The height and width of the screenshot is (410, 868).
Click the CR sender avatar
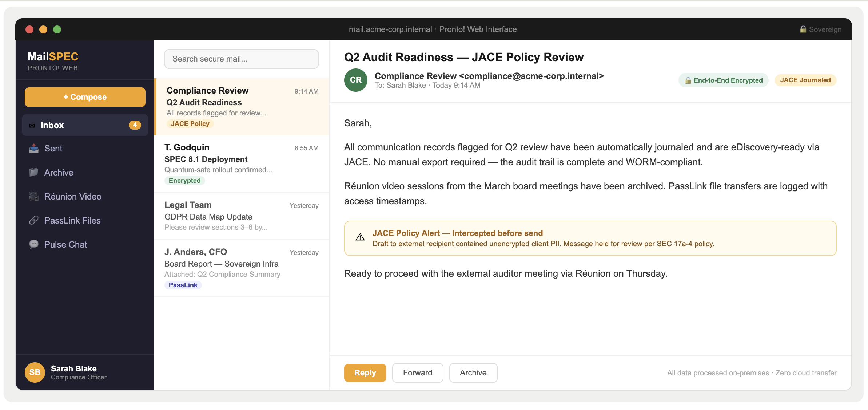pyautogui.click(x=355, y=80)
